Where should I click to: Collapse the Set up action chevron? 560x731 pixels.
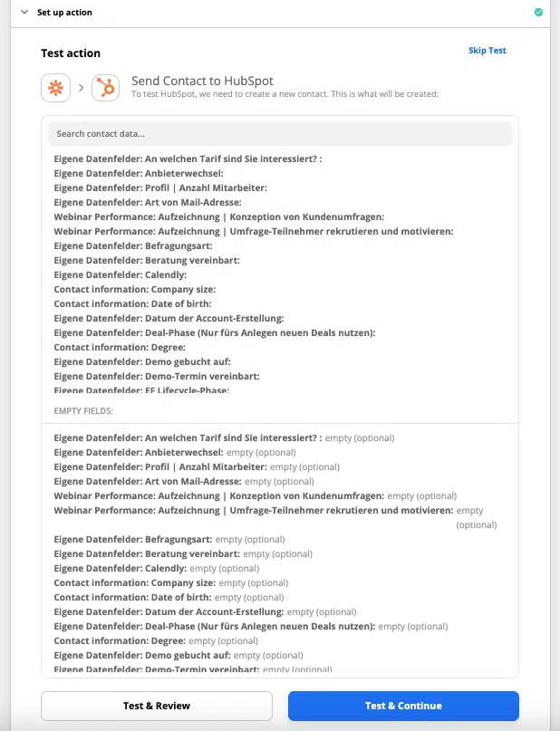24,13
